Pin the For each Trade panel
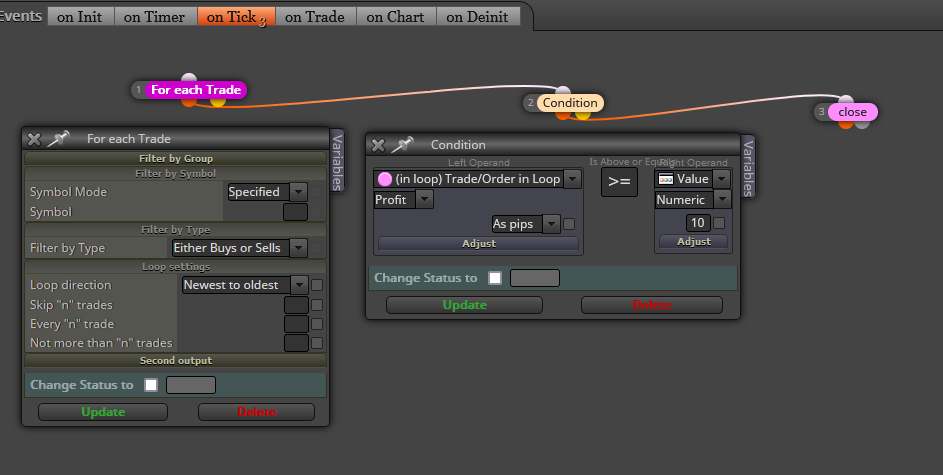The width and height of the screenshot is (943, 475). click(58, 139)
